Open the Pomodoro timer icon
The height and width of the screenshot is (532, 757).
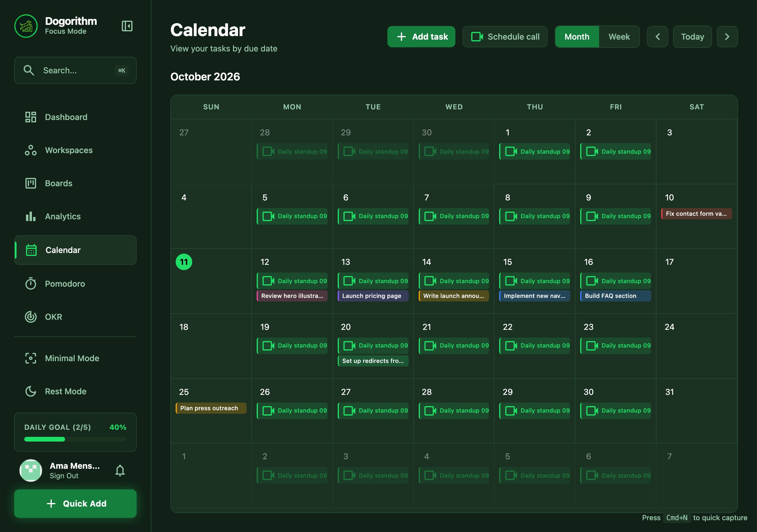[x=31, y=284]
